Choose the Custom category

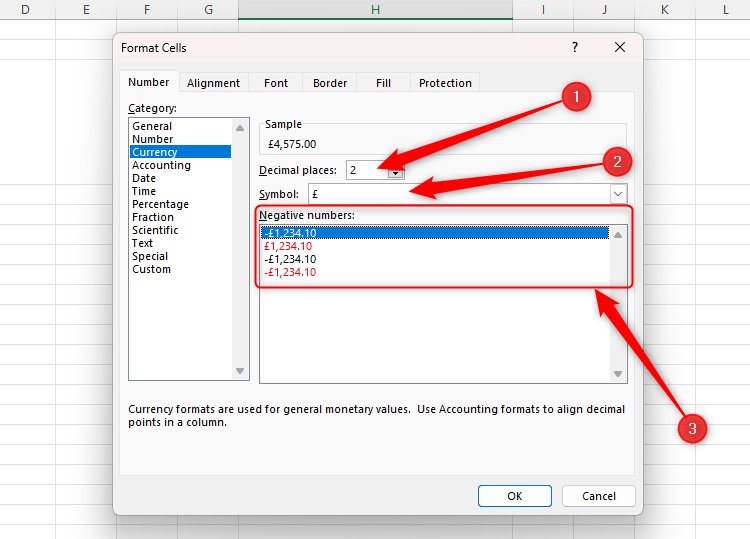[181, 269]
